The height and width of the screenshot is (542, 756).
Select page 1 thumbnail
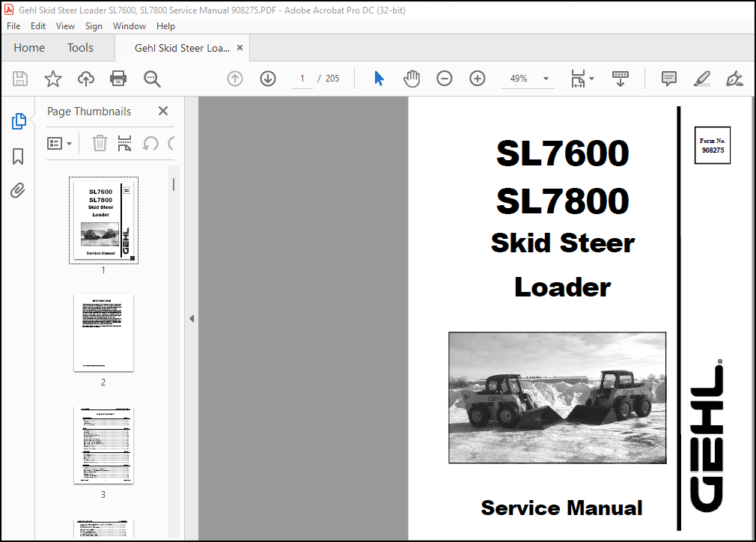[103, 220]
